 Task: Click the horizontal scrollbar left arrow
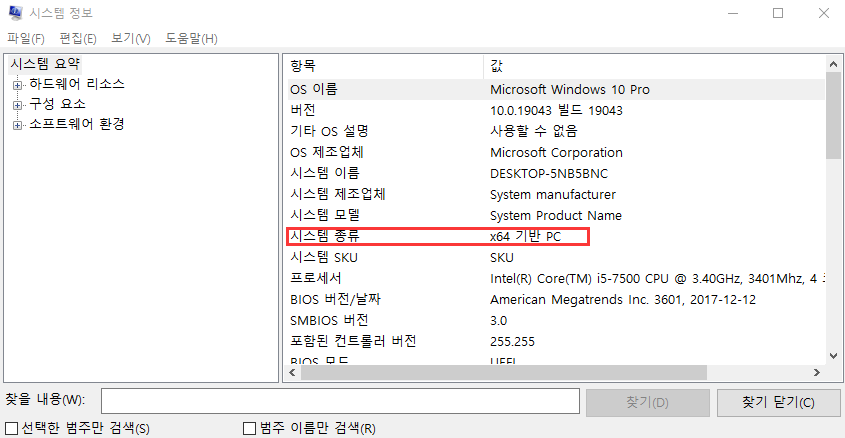point(293,372)
